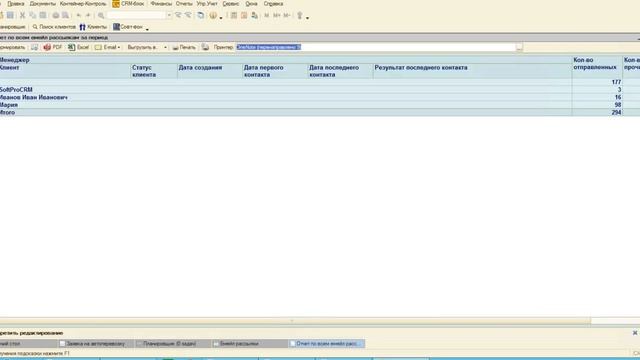Screen dimensions: 640x360
Task: Open the Окна menu
Action: [251, 4]
